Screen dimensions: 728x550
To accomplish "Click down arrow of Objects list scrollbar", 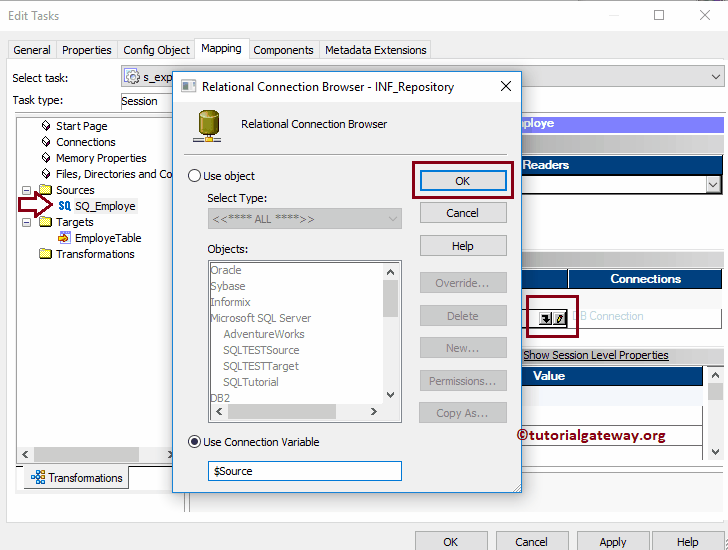I will (390, 395).
